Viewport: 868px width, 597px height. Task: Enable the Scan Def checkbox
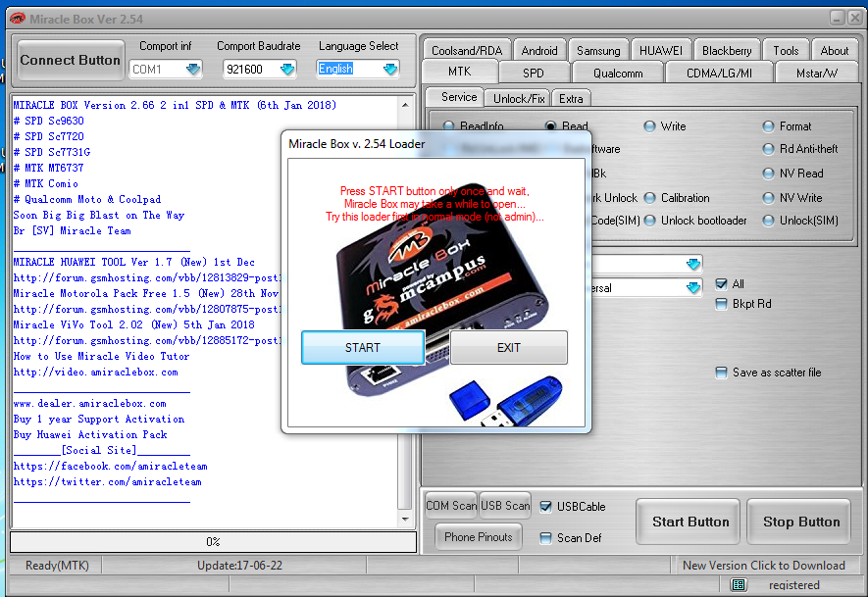(x=545, y=538)
